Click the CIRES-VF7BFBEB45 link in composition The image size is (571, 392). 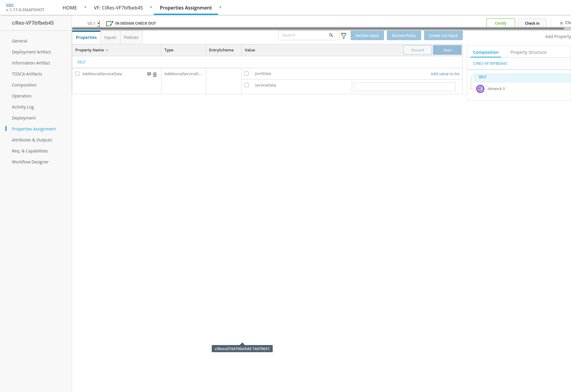pyautogui.click(x=490, y=63)
